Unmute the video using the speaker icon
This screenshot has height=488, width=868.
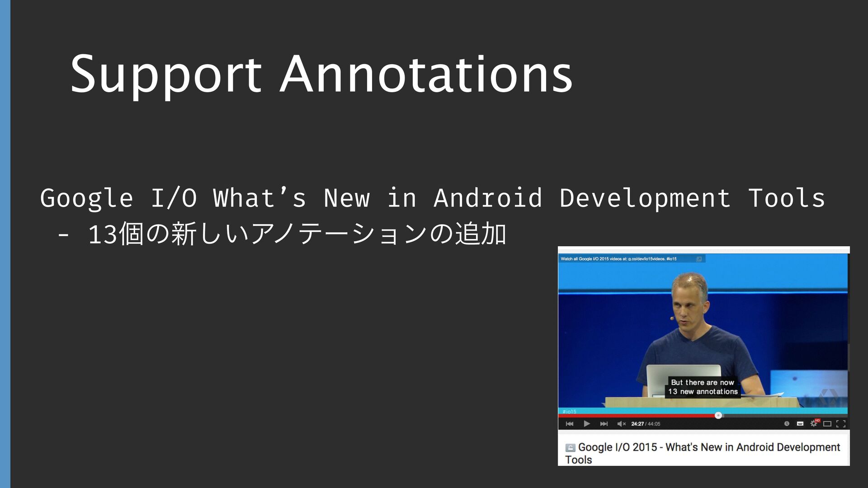pyautogui.click(x=621, y=424)
